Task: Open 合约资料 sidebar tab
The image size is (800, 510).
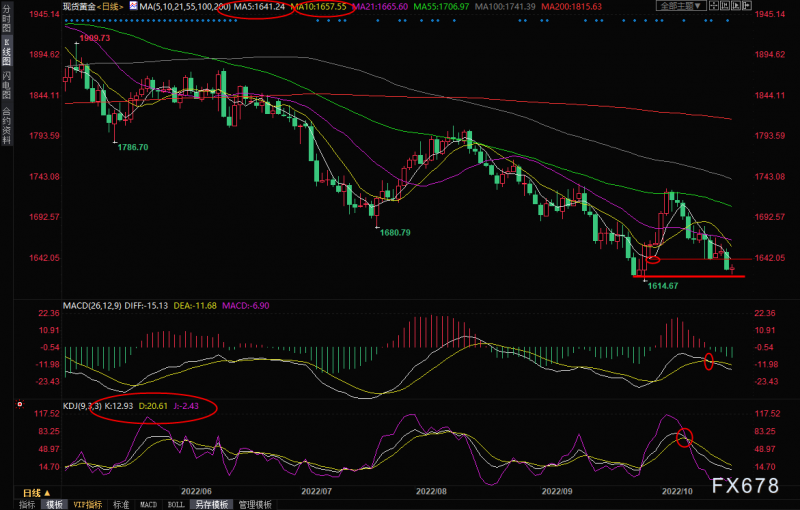Action: coord(6,125)
